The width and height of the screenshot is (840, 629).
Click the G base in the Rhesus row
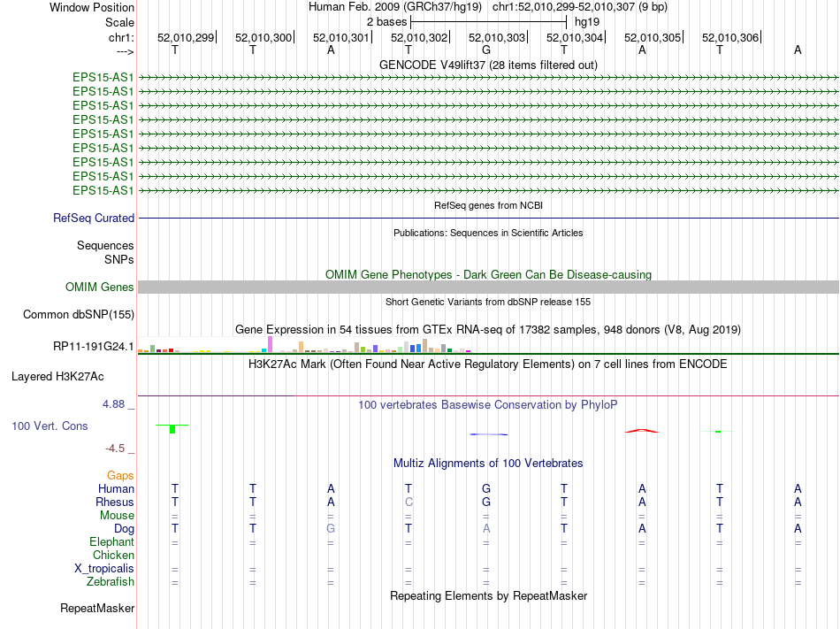coord(486,502)
